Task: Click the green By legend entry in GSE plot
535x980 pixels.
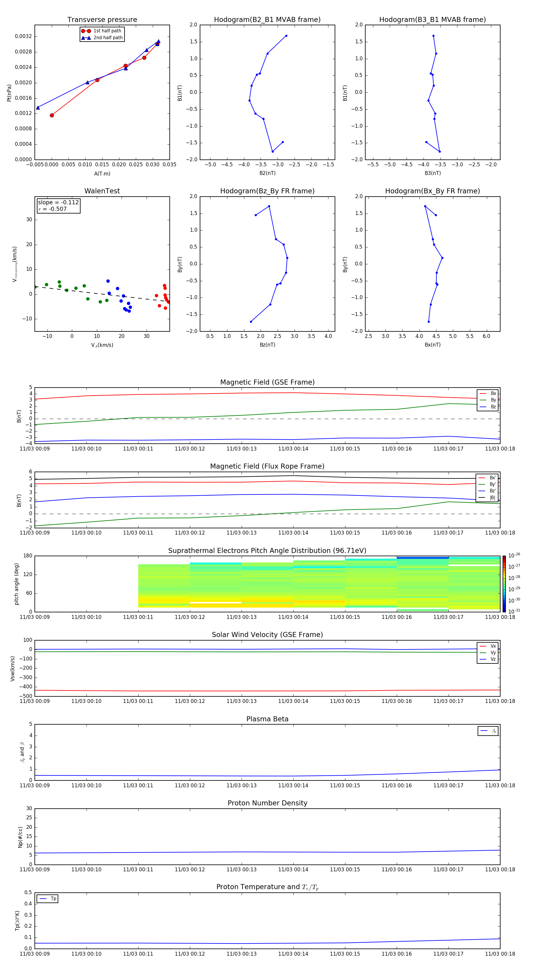Action: (x=488, y=400)
